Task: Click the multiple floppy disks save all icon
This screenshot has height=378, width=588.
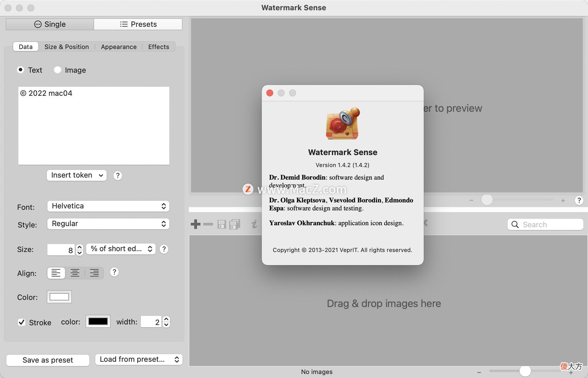Action: pos(235,224)
